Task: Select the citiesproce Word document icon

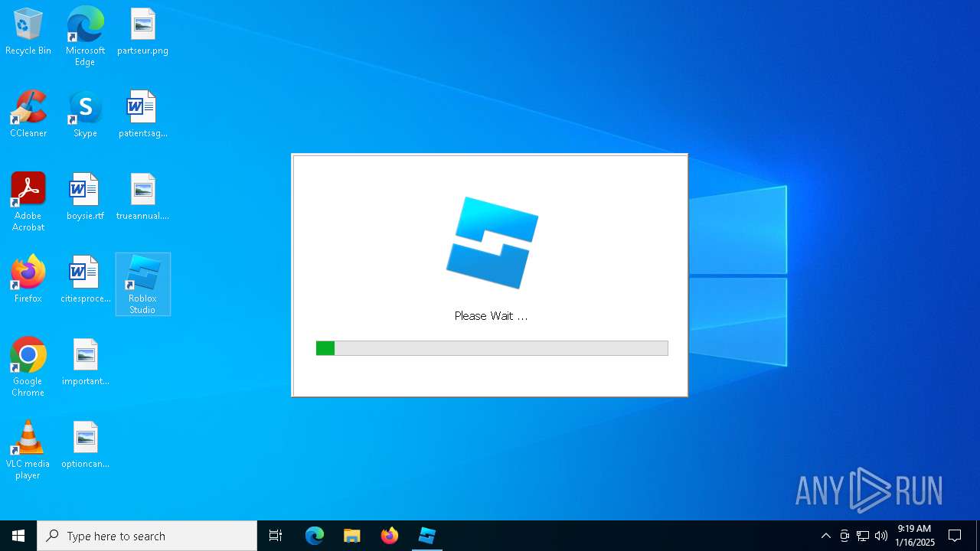Action: tap(85, 280)
